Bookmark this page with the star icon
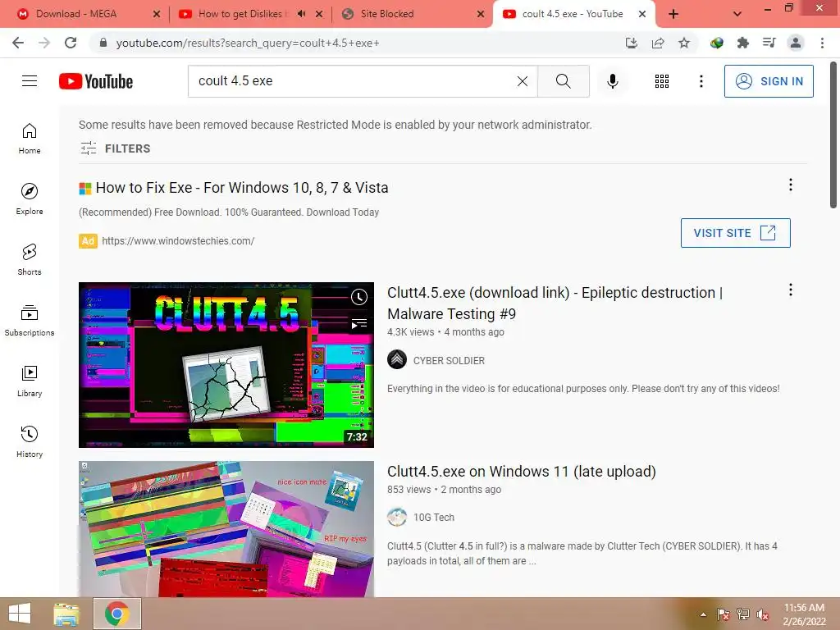This screenshot has height=630, width=840. pos(684,43)
